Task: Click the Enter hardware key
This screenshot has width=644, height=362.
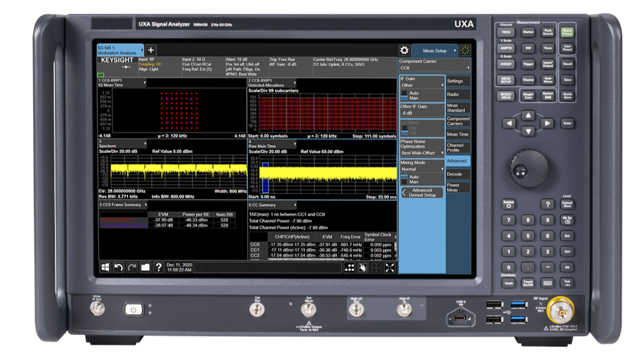Action: pyautogui.click(x=567, y=123)
